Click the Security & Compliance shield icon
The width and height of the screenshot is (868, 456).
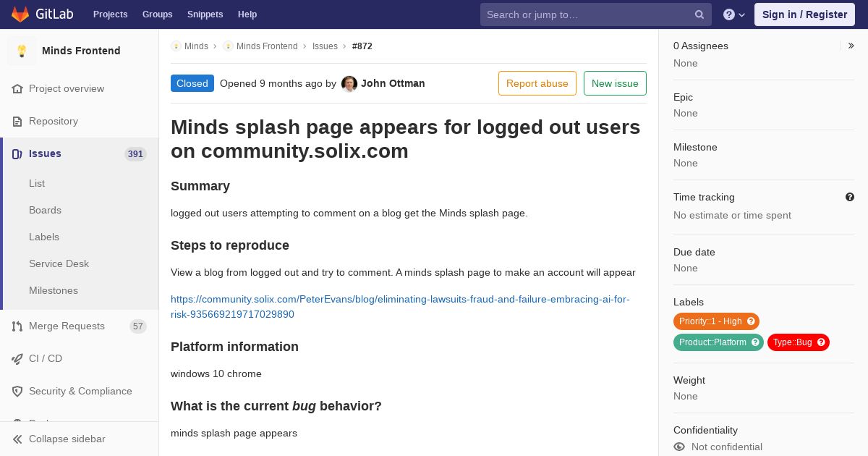pos(17,392)
